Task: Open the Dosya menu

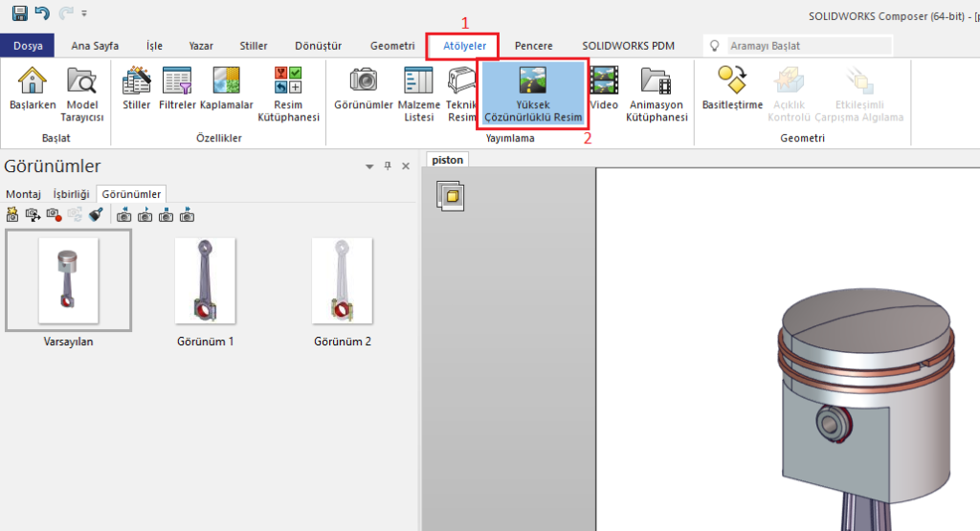Action: click(x=28, y=46)
